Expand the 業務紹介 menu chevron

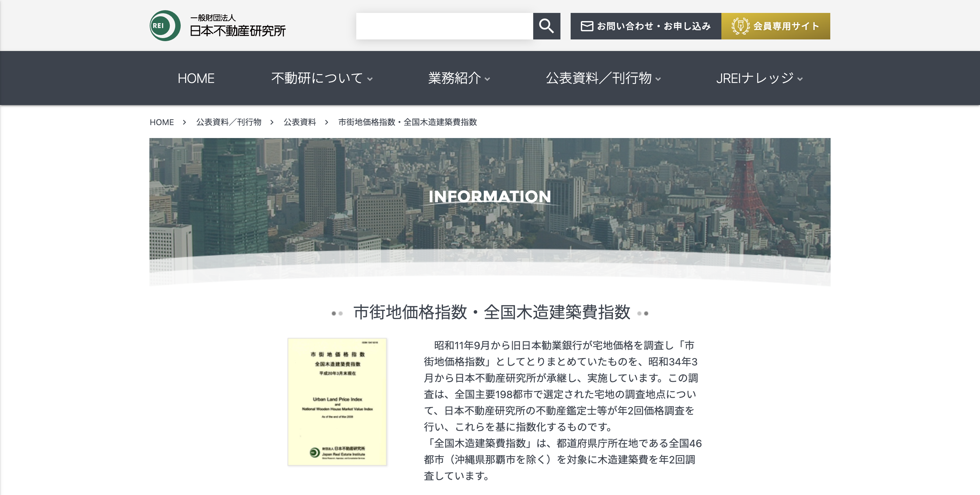coord(487,79)
